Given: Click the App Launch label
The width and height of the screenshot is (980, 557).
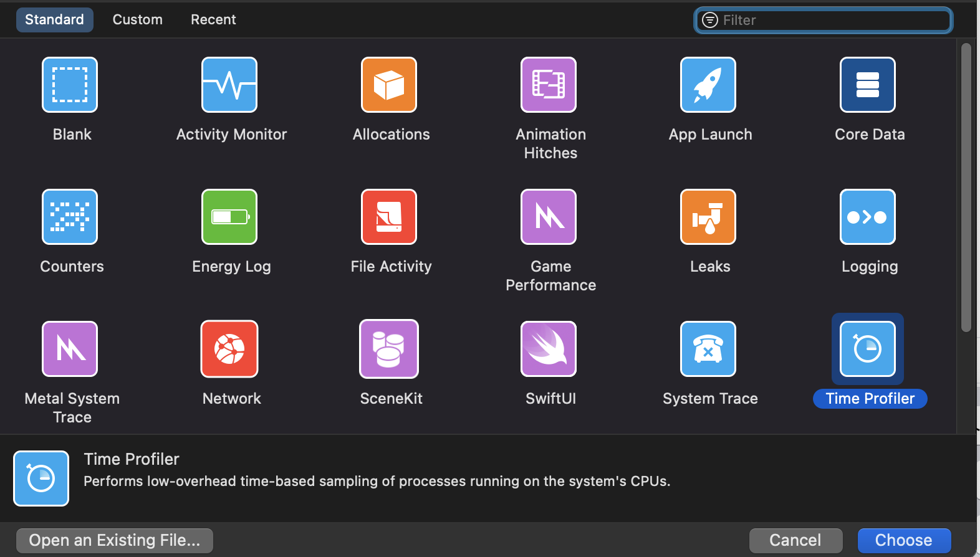Looking at the screenshot, I should coord(710,135).
